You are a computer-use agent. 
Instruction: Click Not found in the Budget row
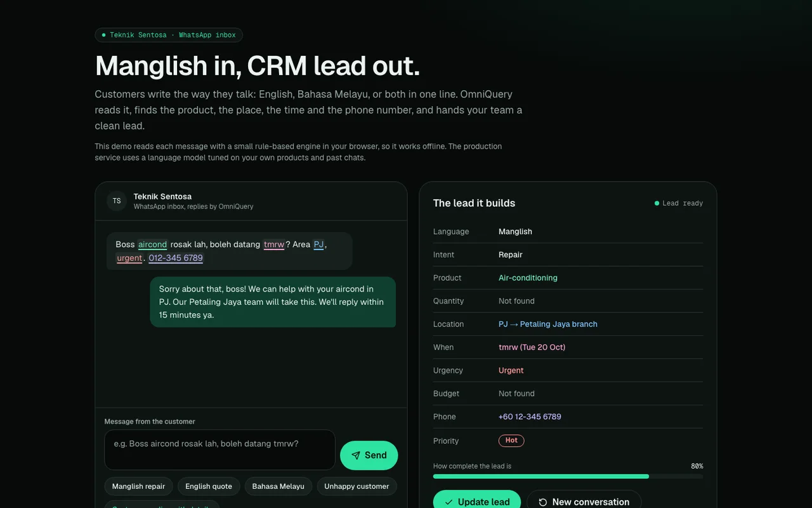pos(516,394)
